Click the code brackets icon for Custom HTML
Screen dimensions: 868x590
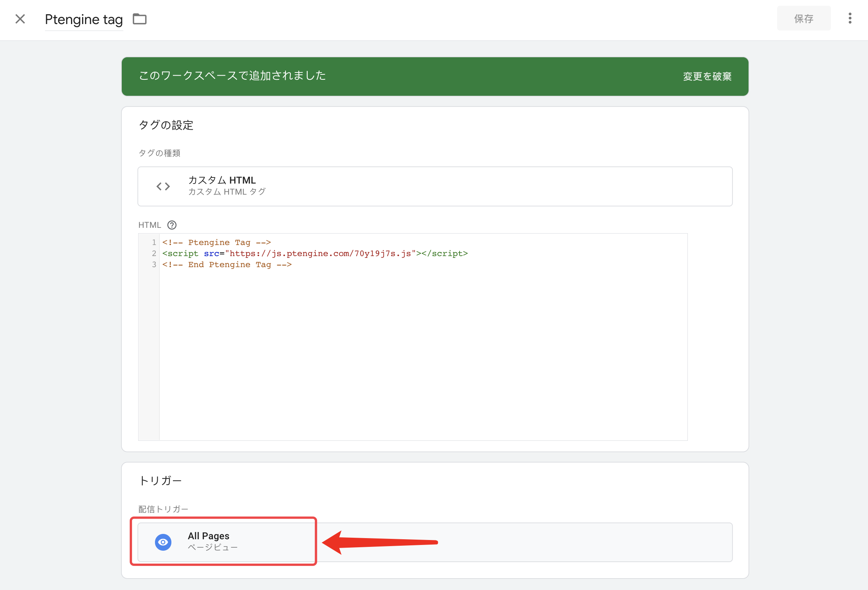[x=163, y=186]
